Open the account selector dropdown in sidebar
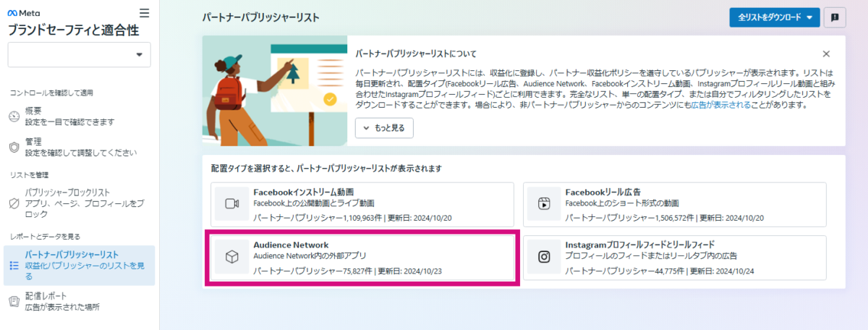868x330 pixels. click(x=79, y=55)
